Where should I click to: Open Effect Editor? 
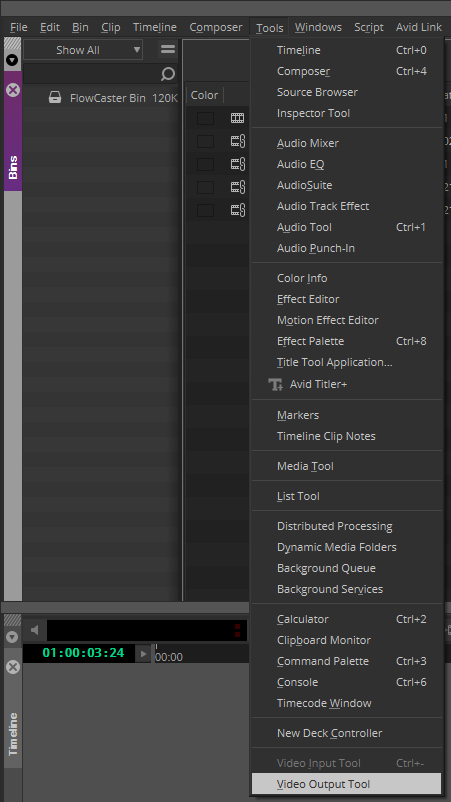coord(347,299)
